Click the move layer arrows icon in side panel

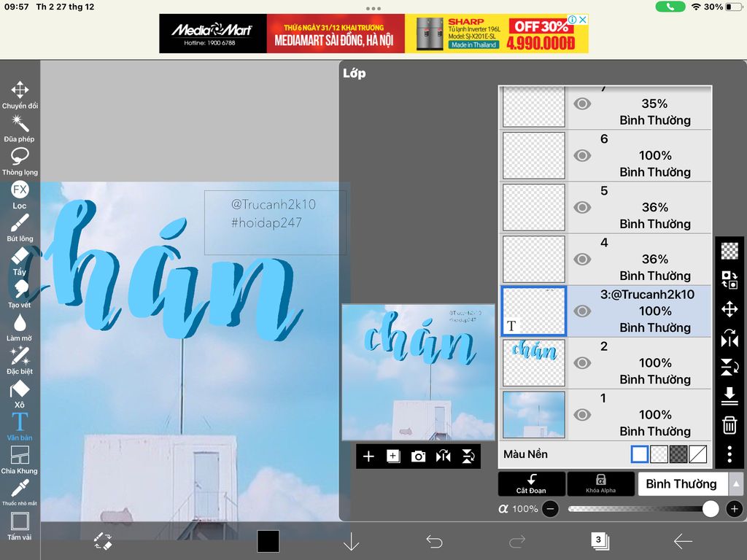729,309
